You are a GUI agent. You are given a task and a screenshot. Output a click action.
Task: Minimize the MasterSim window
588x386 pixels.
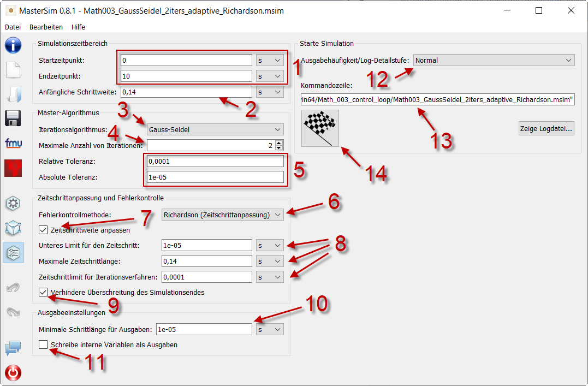507,10
